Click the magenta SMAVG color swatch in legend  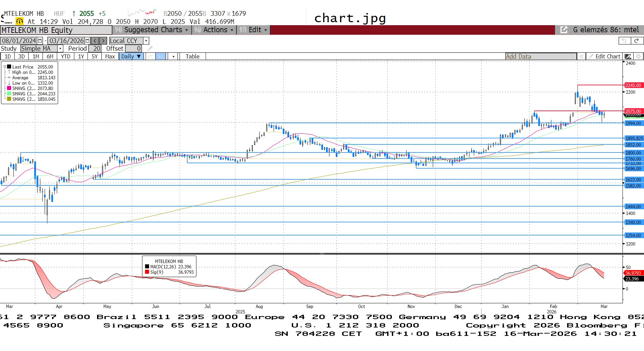(x=9, y=88)
